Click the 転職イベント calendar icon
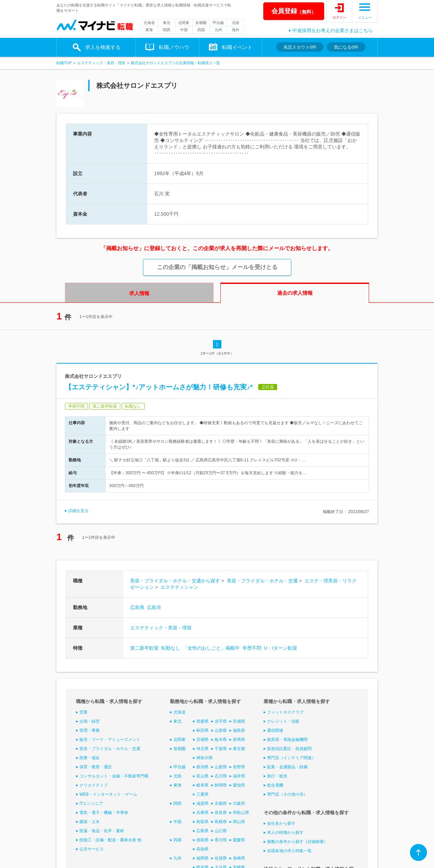 pos(213,47)
